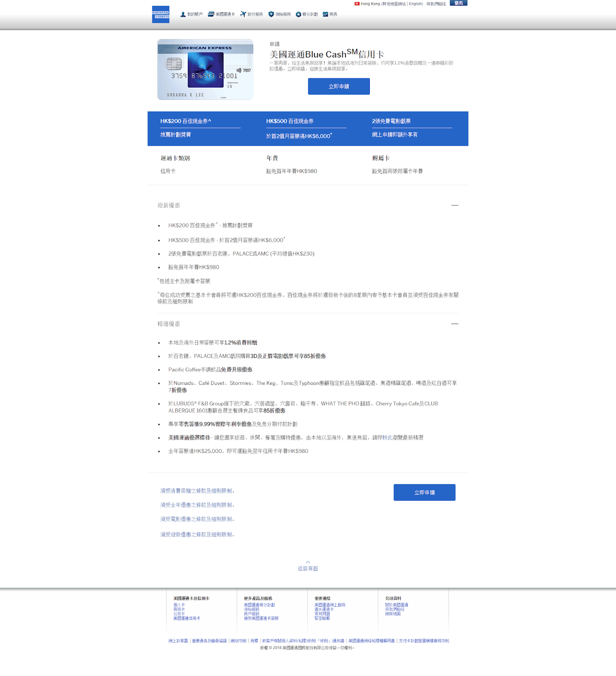Image resolution: width=616 pixels, height=676 pixels.
Task: Open 個人卡 footer link
Action: (x=179, y=605)
